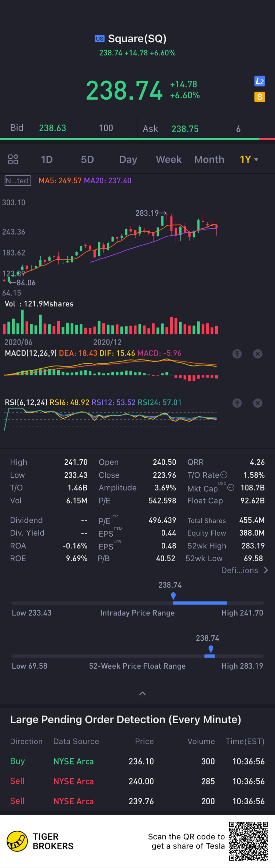Switch chart to 1D tab
275x868 pixels.
47,159
